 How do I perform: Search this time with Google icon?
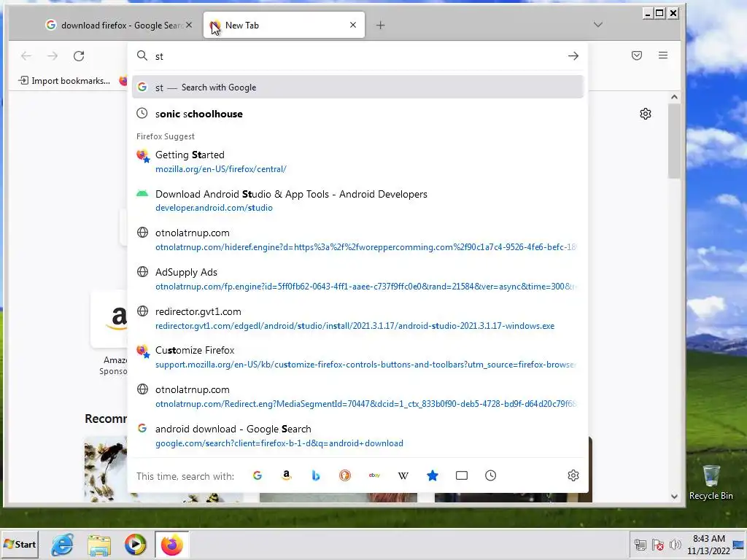[x=258, y=475]
